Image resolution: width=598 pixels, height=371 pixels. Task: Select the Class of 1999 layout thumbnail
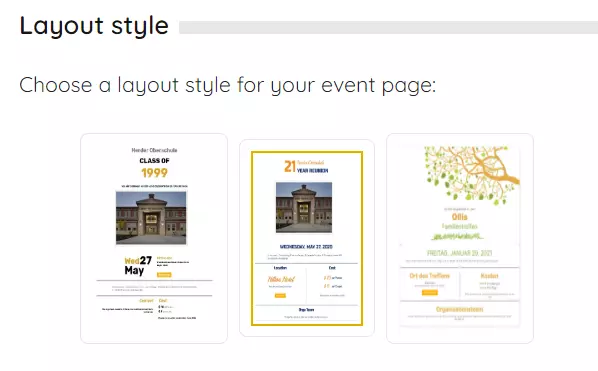[154, 238]
